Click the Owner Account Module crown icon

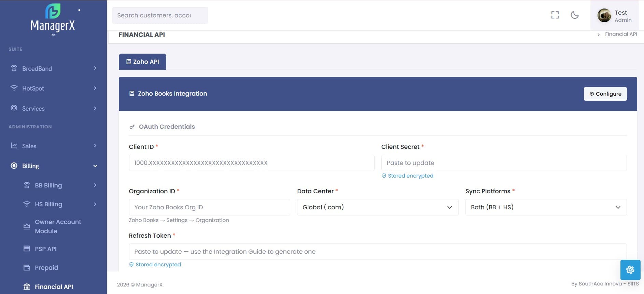(x=27, y=226)
